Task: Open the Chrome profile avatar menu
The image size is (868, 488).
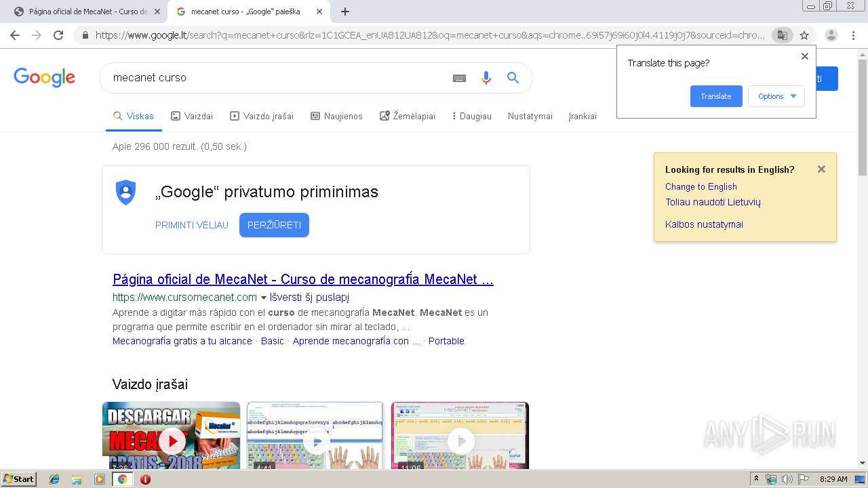Action: [x=831, y=35]
